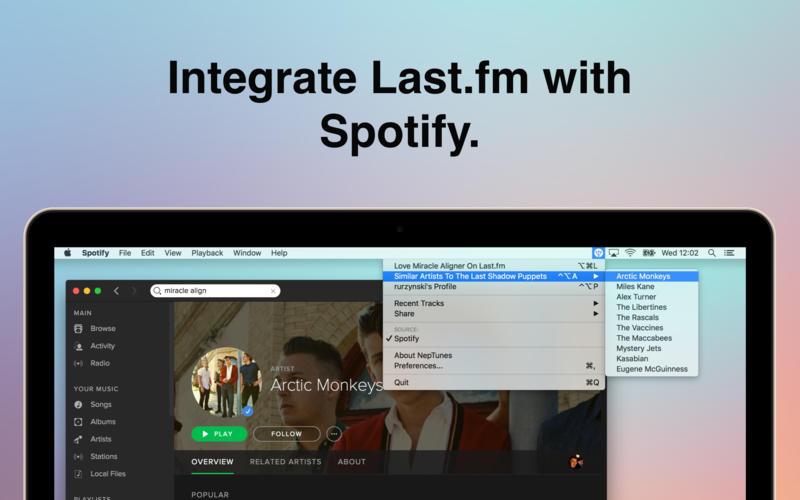Select Arctic Monkeys in similar artists submenu
800x500 pixels.
652,277
